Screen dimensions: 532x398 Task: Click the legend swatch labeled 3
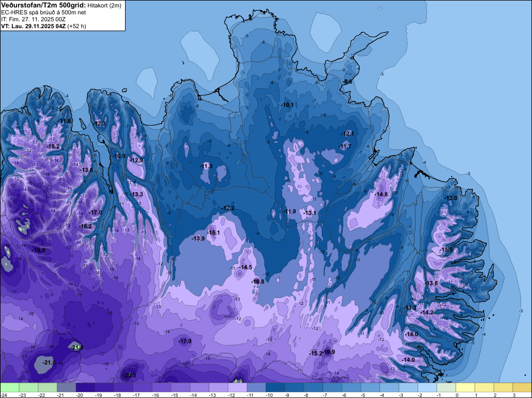click(522, 387)
